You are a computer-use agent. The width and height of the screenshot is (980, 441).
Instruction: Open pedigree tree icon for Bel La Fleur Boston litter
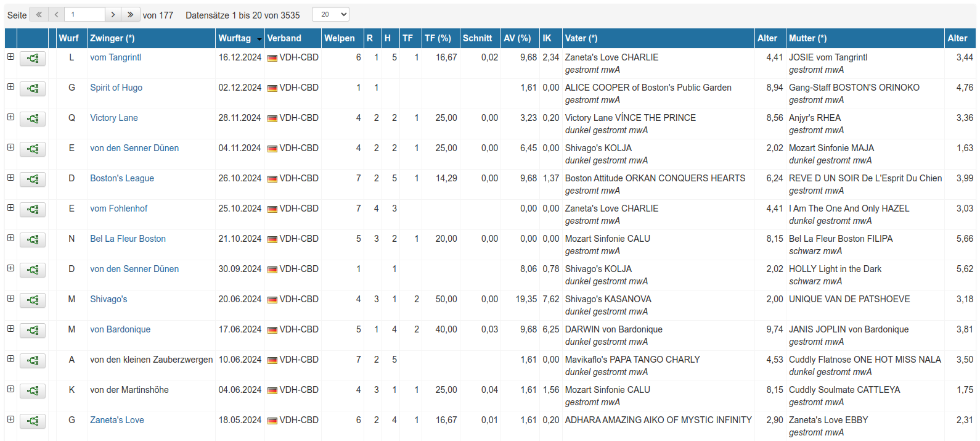33,240
